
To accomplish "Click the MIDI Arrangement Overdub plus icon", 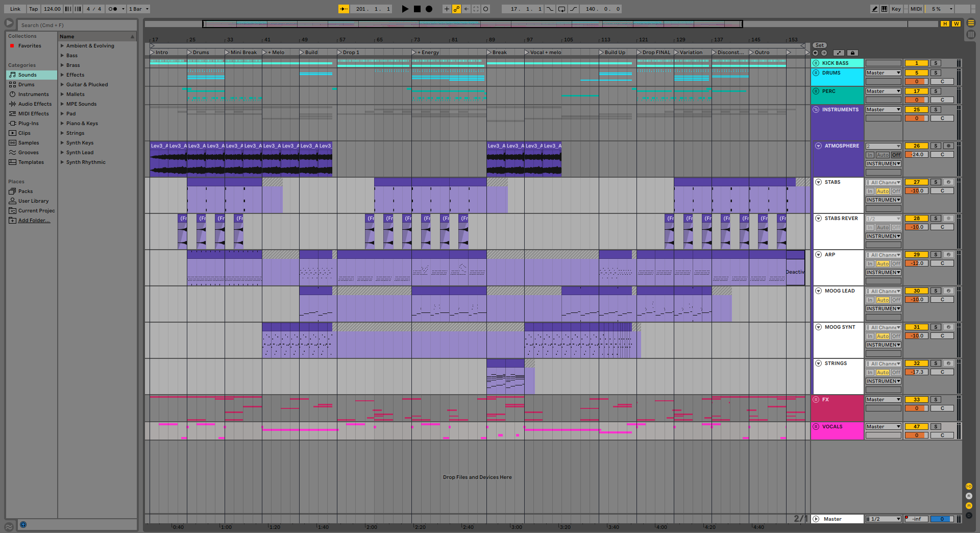I will coord(447,9).
